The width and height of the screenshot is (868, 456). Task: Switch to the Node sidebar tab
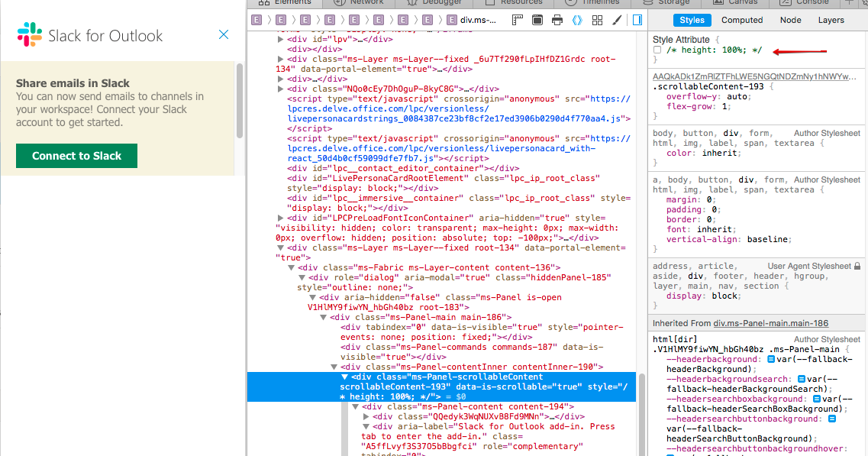pyautogui.click(x=790, y=20)
